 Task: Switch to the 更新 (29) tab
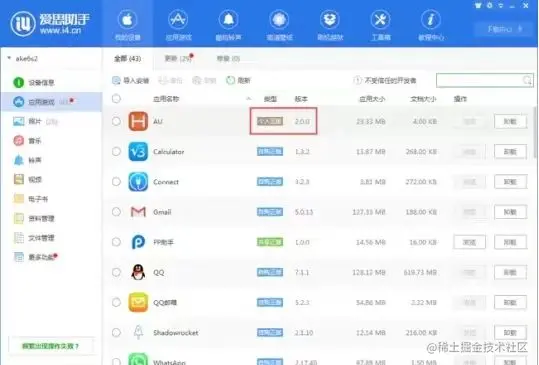pyautogui.click(x=178, y=59)
